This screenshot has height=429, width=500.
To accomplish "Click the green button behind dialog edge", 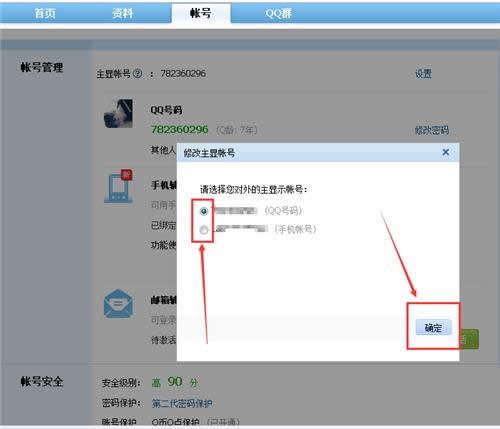I will point(469,339).
